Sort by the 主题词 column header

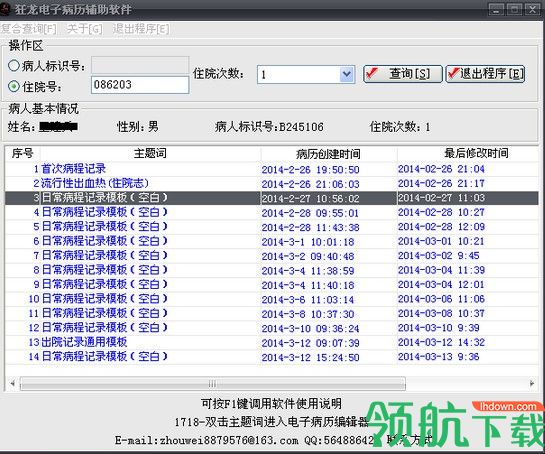pos(150,153)
